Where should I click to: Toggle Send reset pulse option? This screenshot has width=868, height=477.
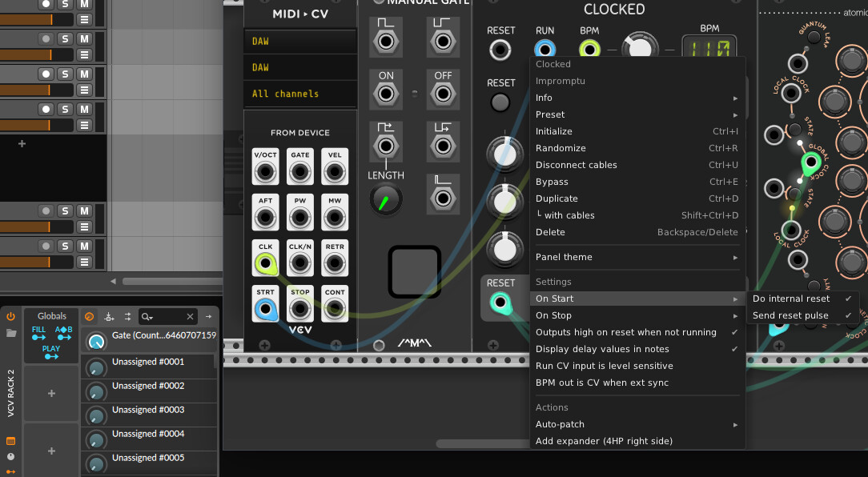(802, 315)
